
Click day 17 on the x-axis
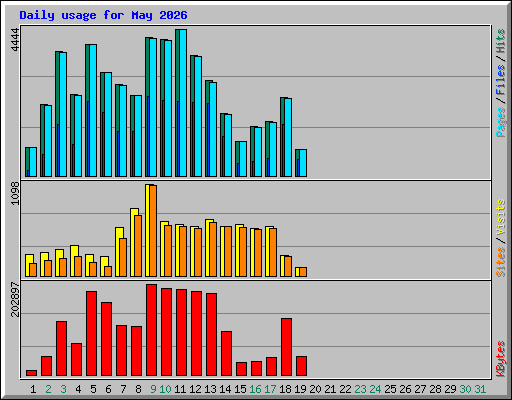[x=270, y=389]
